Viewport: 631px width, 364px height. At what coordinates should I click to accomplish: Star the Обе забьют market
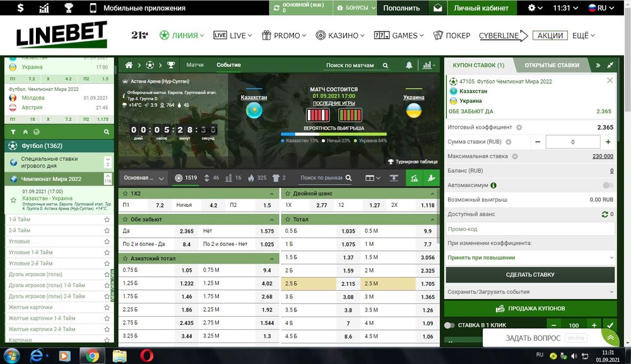click(x=125, y=219)
